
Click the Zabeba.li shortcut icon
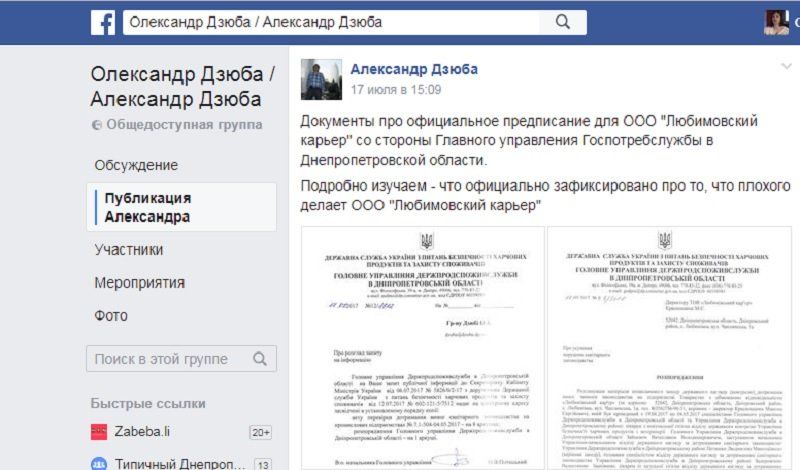[x=99, y=432]
